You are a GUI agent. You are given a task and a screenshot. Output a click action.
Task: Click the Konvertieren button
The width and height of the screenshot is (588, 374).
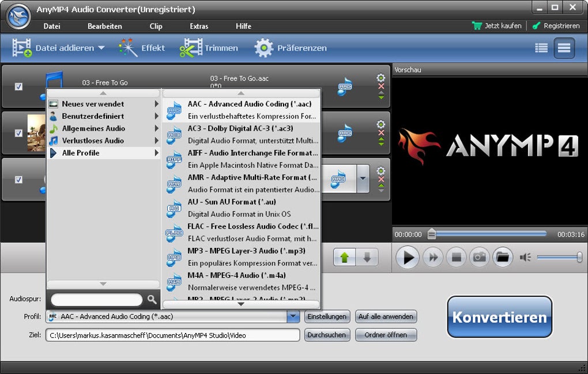coord(499,317)
